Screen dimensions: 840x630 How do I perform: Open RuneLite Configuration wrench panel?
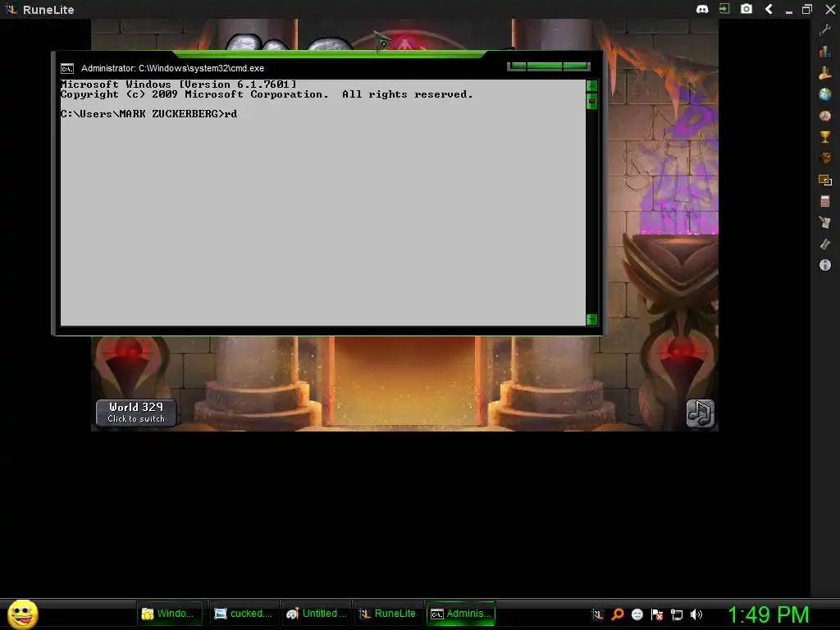(x=825, y=30)
